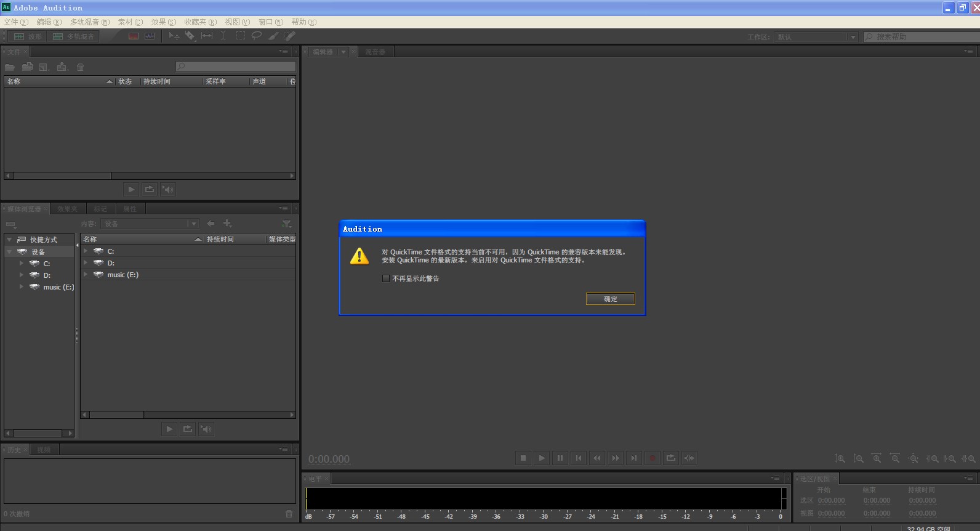Open the 多轨混音 menu
This screenshot has height=531, width=980.
89,22
